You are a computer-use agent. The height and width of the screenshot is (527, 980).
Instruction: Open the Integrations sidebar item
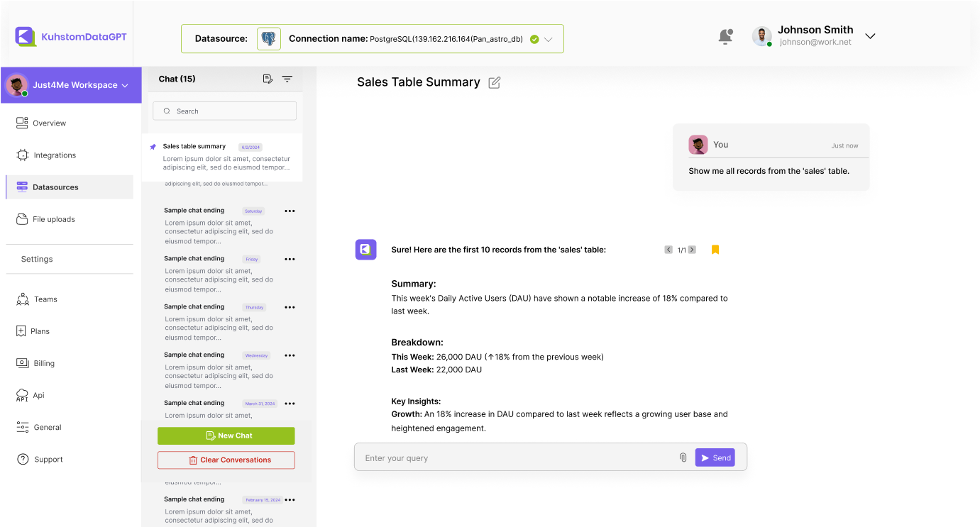click(54, 155)
